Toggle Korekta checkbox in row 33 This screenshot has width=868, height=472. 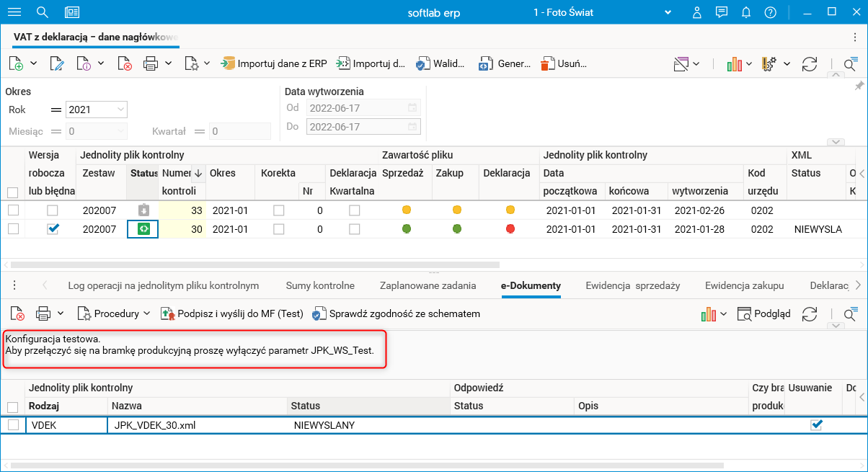click(278, 210)
